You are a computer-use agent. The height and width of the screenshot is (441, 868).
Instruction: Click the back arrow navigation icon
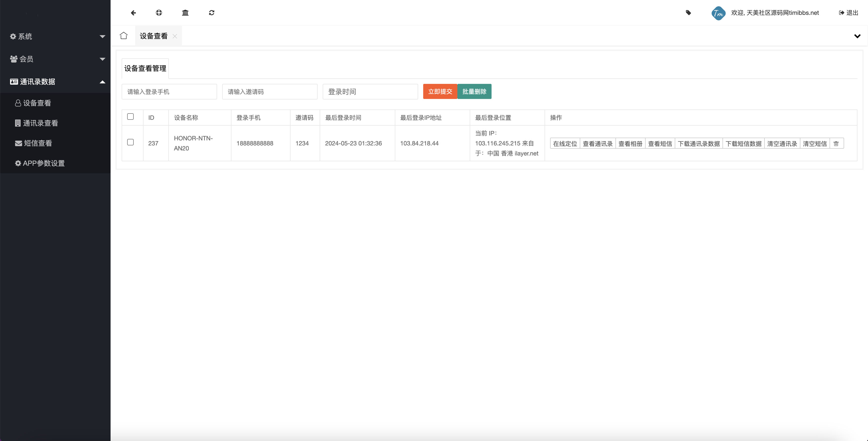tap(133, 13)
